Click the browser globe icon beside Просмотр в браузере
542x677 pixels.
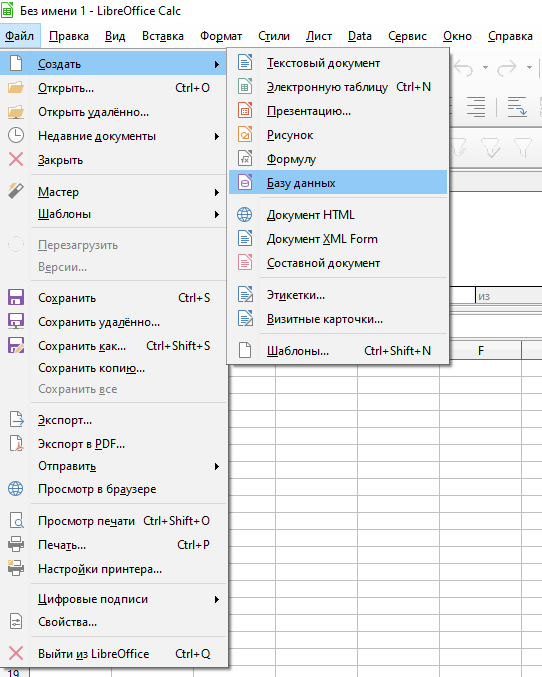point(16,489)
